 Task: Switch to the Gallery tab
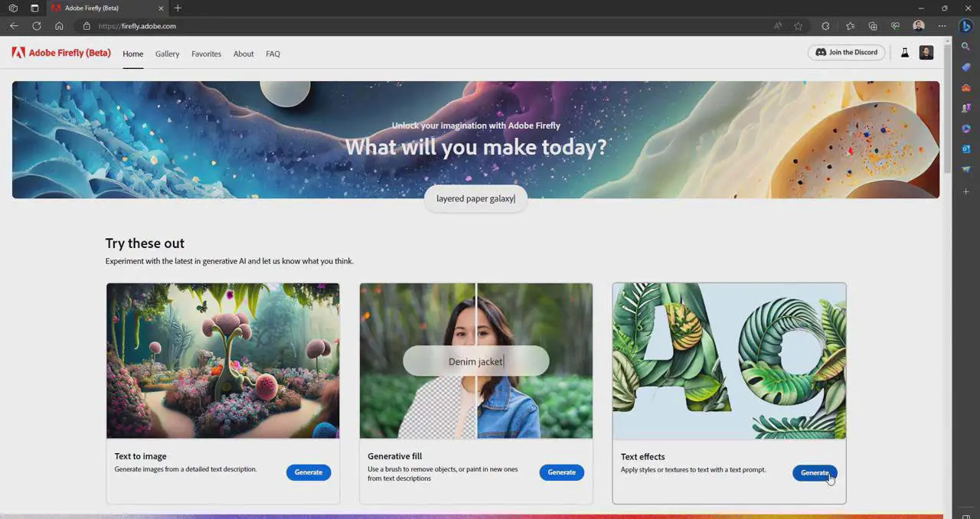point(167,54)
